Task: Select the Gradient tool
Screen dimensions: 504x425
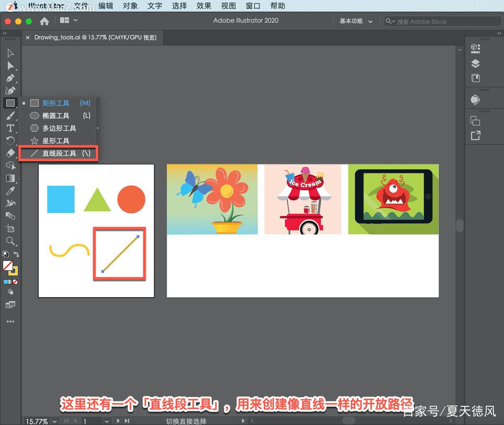Action: click(x=11, y=179)
